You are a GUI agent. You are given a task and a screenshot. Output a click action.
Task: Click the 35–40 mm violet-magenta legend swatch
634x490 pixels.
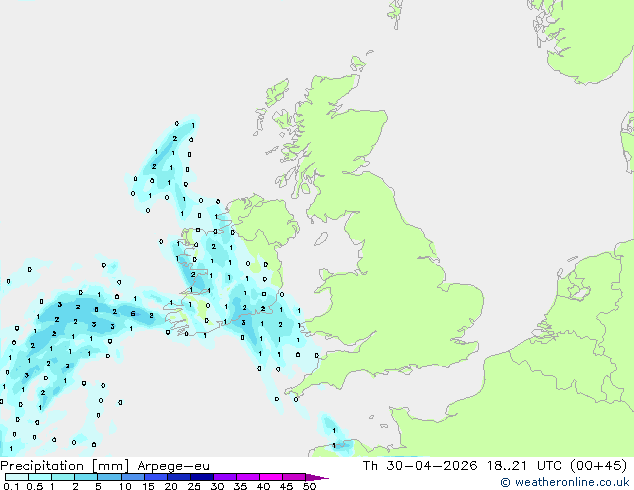pos(247,477)
